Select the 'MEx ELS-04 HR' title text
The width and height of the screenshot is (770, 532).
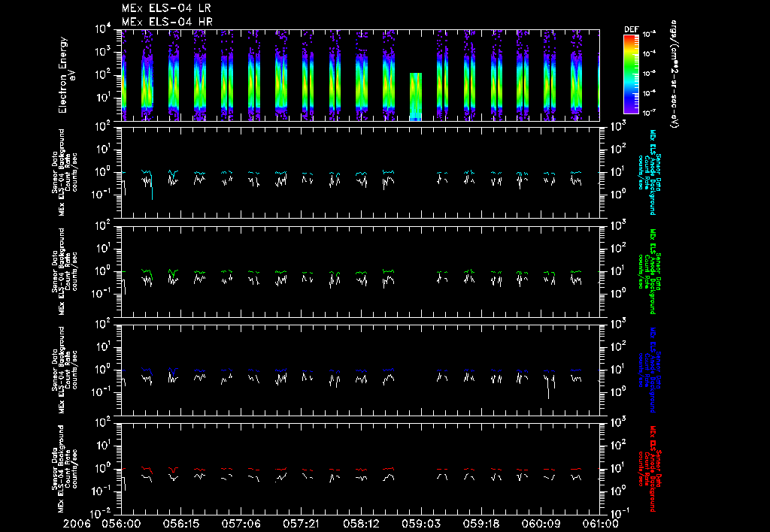pos(167,22)
